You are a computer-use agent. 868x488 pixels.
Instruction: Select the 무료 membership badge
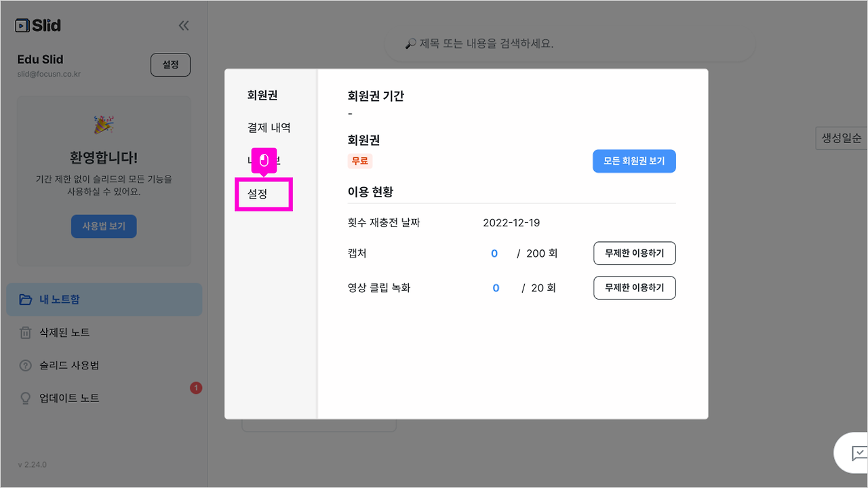point(360,161)
